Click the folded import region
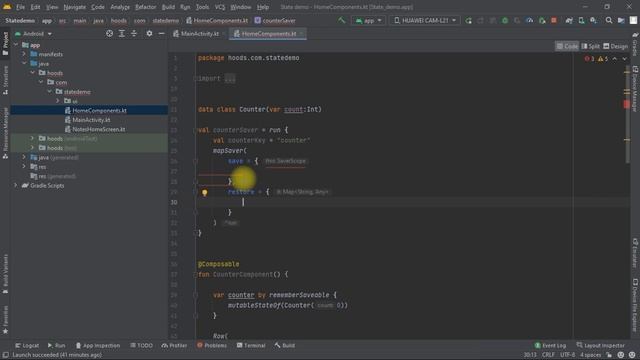640x360 pixels. point(230,78)
